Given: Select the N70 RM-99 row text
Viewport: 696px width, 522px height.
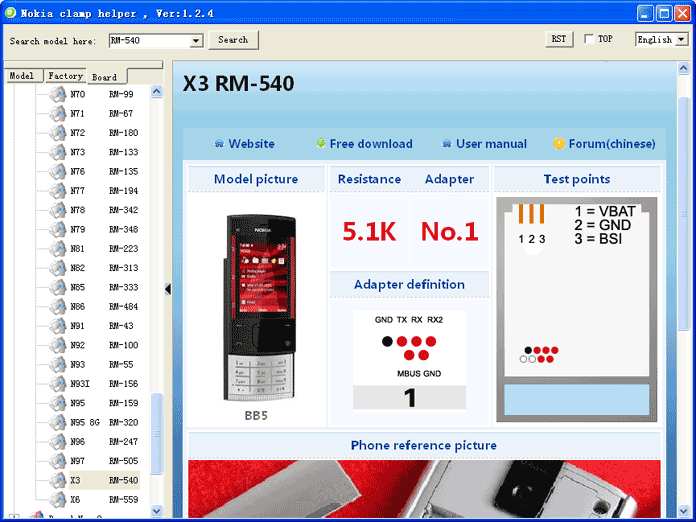Looking at the screenshot, I should coord(102,94).
